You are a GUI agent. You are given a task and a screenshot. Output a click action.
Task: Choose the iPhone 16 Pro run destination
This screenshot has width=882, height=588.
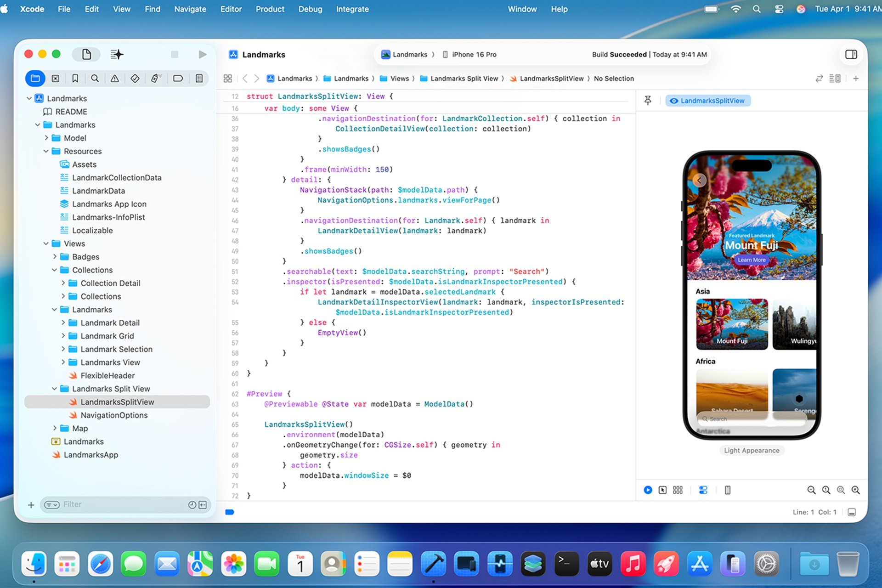point(469,54)
